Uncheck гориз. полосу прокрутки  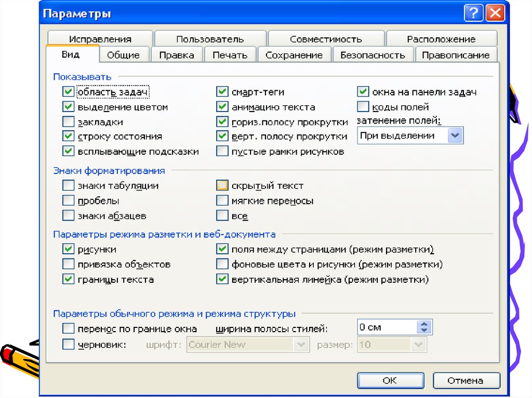222,122
